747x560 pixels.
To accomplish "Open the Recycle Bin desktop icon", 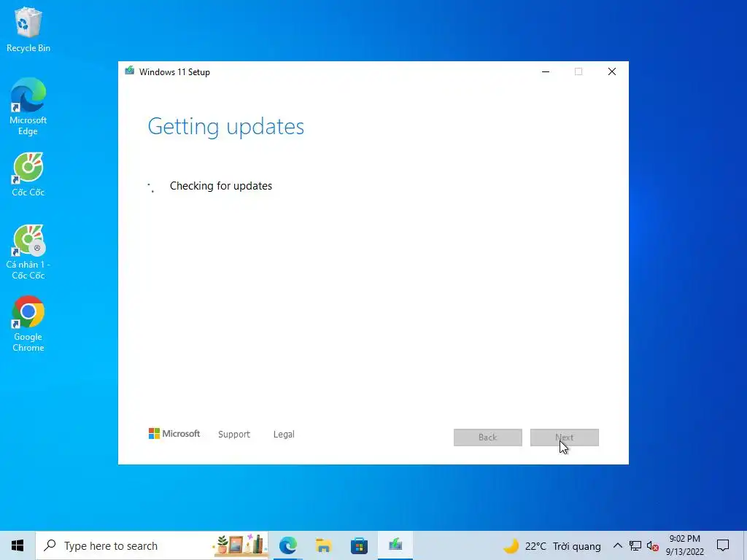I will point(28,29).
